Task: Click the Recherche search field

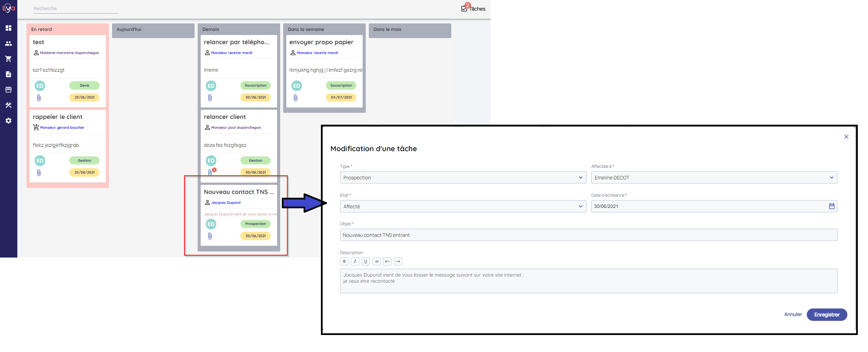Action: click(x=76, y=8)
